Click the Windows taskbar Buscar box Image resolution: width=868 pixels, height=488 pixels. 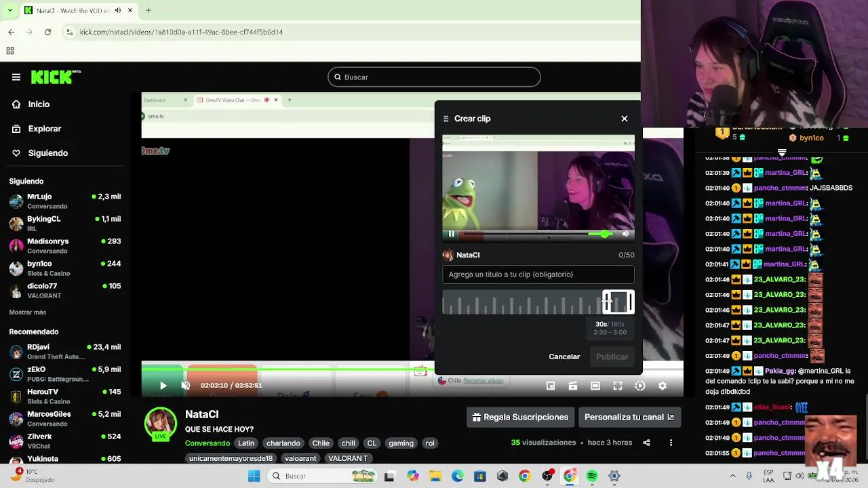click(321, 476)
